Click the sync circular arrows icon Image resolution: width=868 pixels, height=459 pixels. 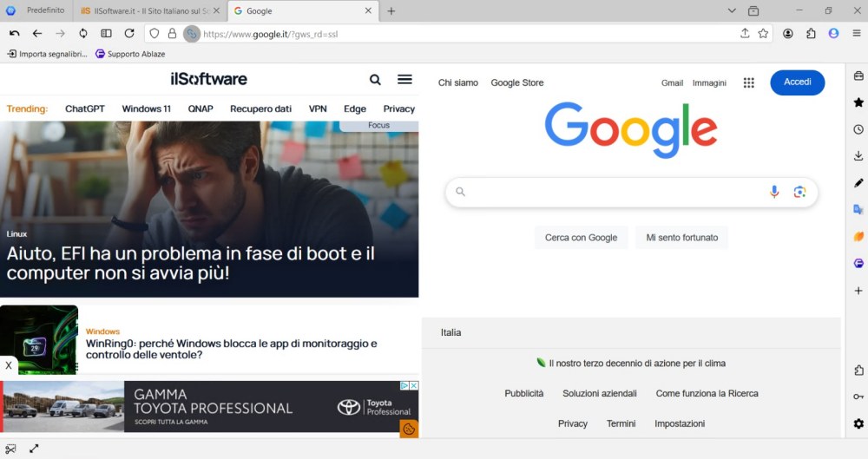(83, 34)
